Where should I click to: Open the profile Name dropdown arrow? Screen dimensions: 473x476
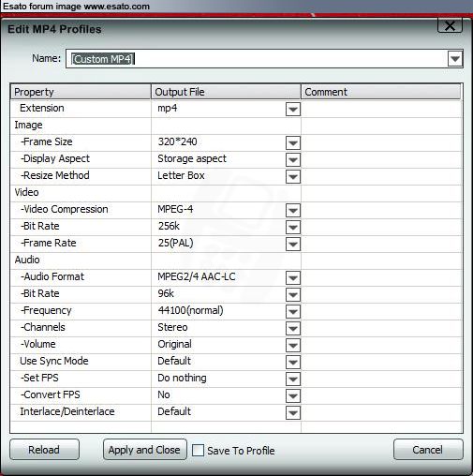coord(455,59)
